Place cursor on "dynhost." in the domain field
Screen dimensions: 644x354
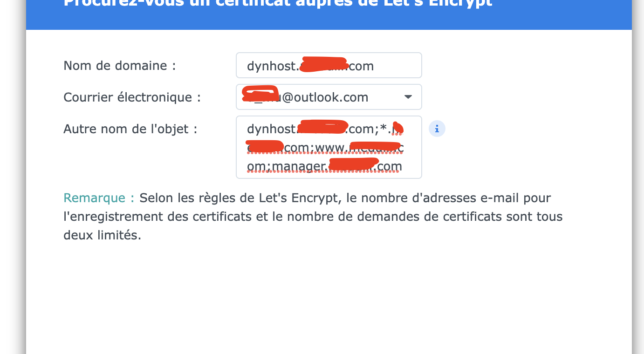[x=271, y=66]
